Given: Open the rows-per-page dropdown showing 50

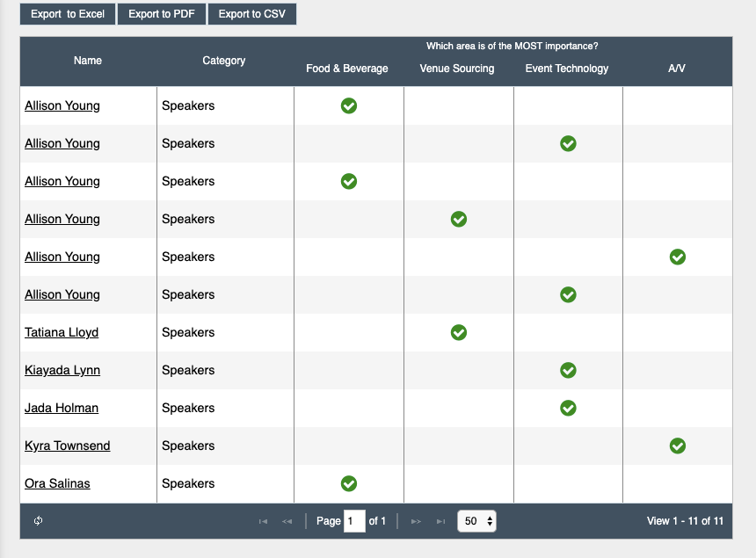Looking at the screenshot, I should 476,521.
